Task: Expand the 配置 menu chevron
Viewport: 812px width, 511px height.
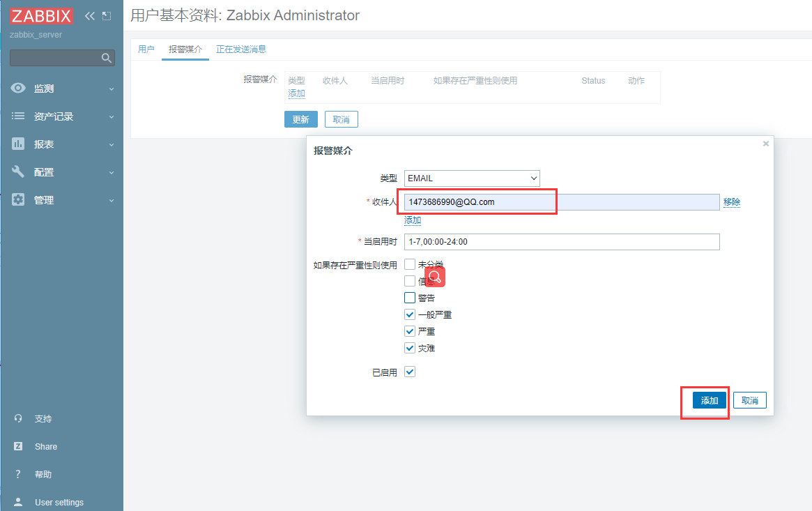Action: tap(110, 171)
